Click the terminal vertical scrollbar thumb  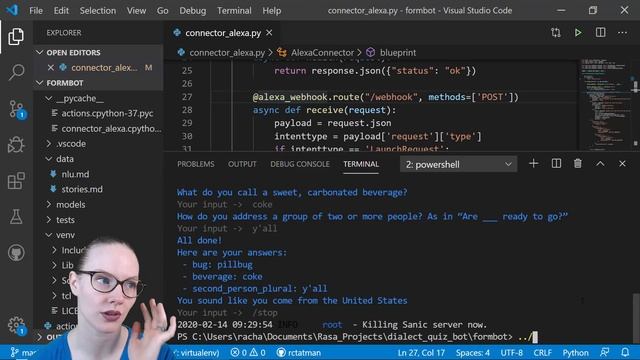click(x=636, y=318)
